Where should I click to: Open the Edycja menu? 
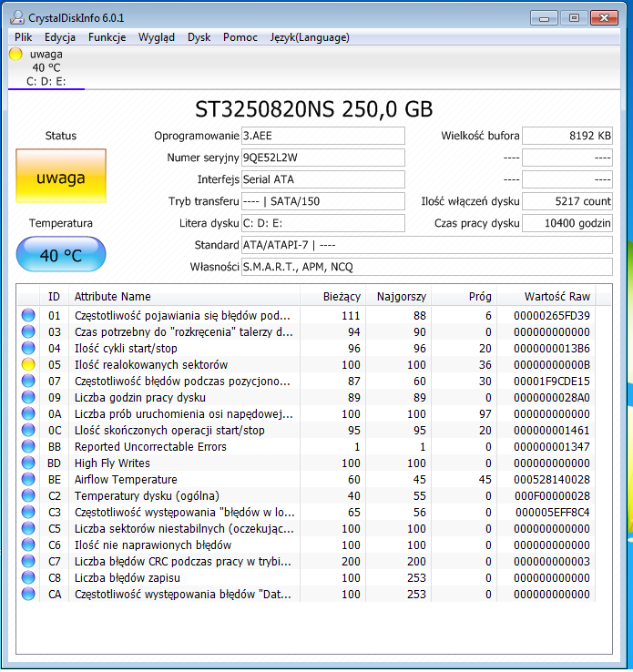59,37
